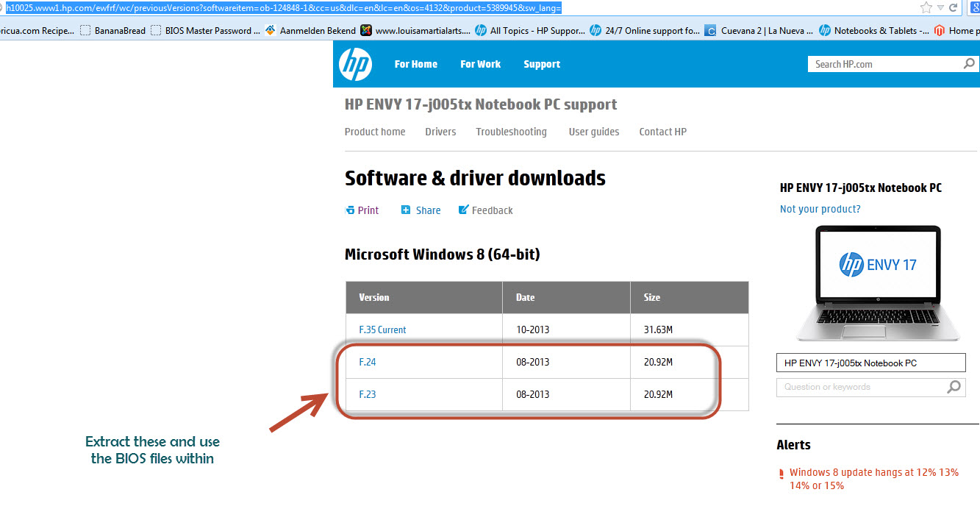Open the For Home menu

pyautogui.click(x=415, y=64)
